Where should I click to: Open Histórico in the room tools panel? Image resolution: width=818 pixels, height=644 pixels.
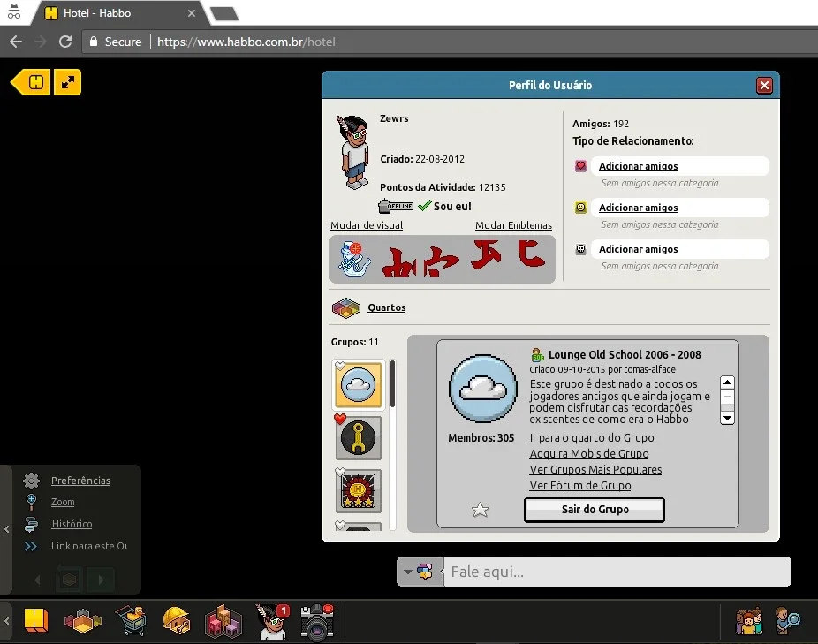[72, 524]
